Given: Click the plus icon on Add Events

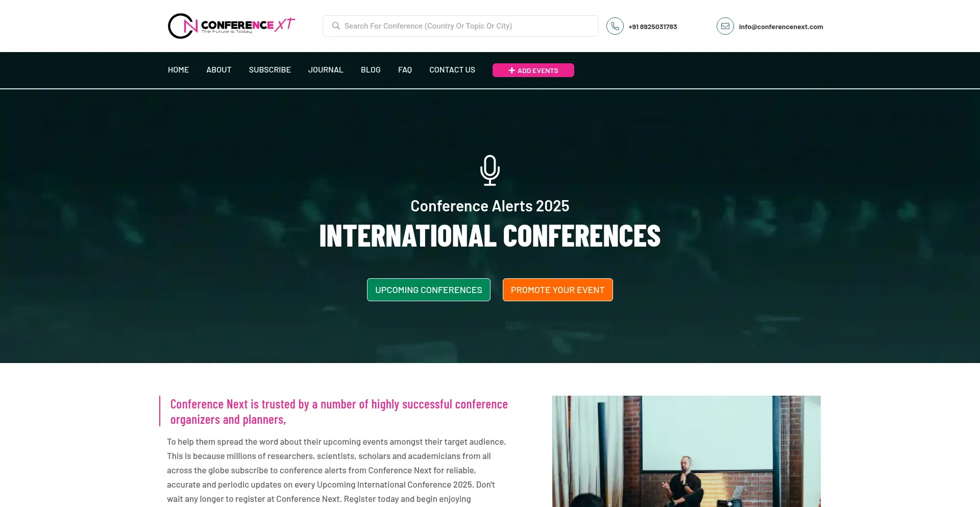Looking at the screenshot, I should pyautogui.click(x=511, y=70).
